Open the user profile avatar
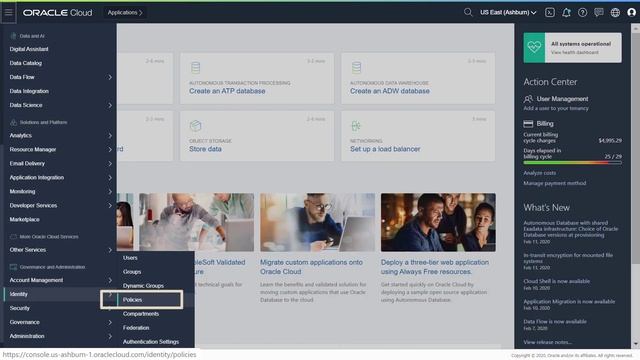The width and height of the screenshot is (640, 360). pyautogui.click(x=631, y=13)
